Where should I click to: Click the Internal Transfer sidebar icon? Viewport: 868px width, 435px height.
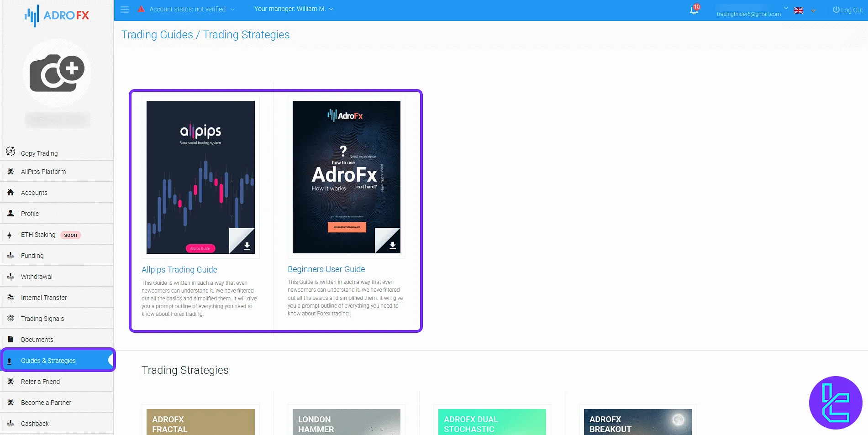[11, 297]
